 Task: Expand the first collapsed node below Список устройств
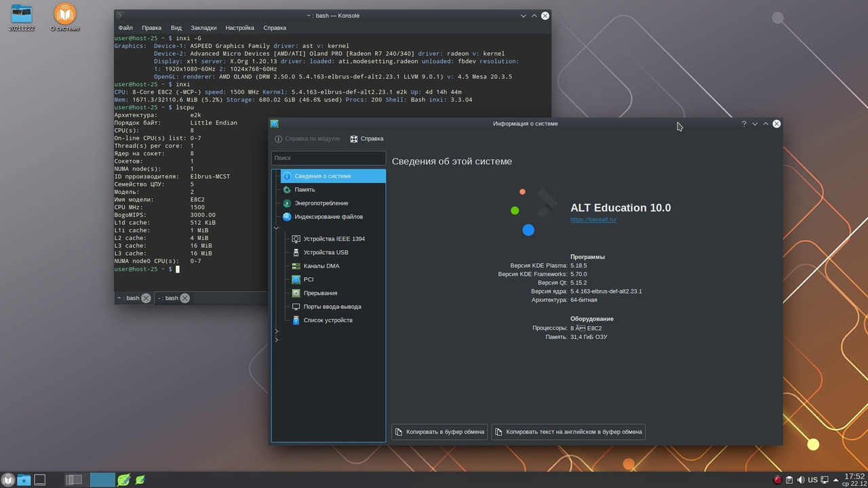277,331
